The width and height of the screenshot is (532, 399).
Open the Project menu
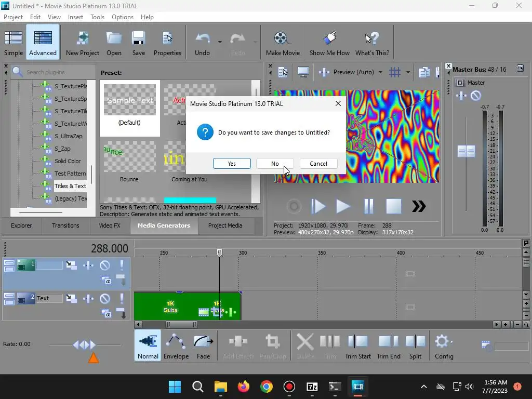coord(13,17)
